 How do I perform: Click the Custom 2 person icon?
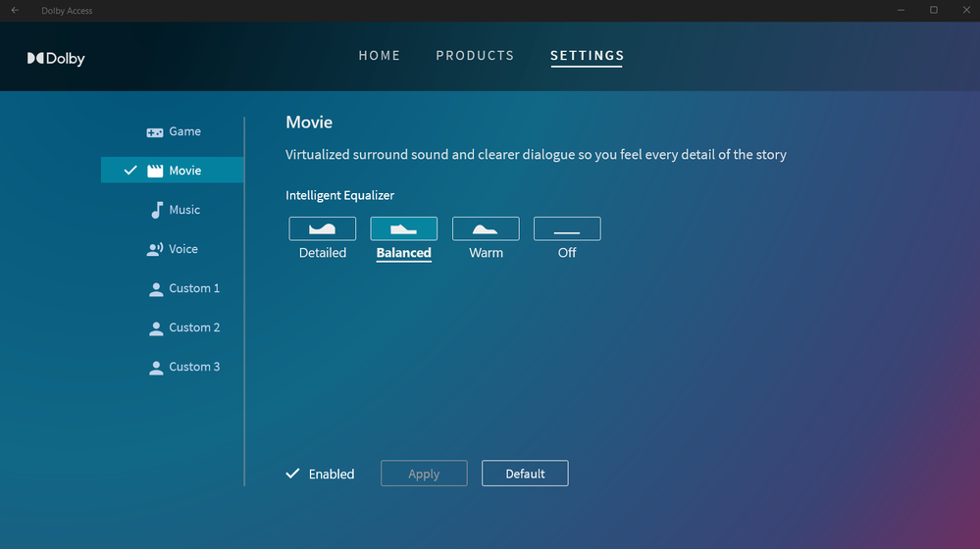tap(156, 328)
